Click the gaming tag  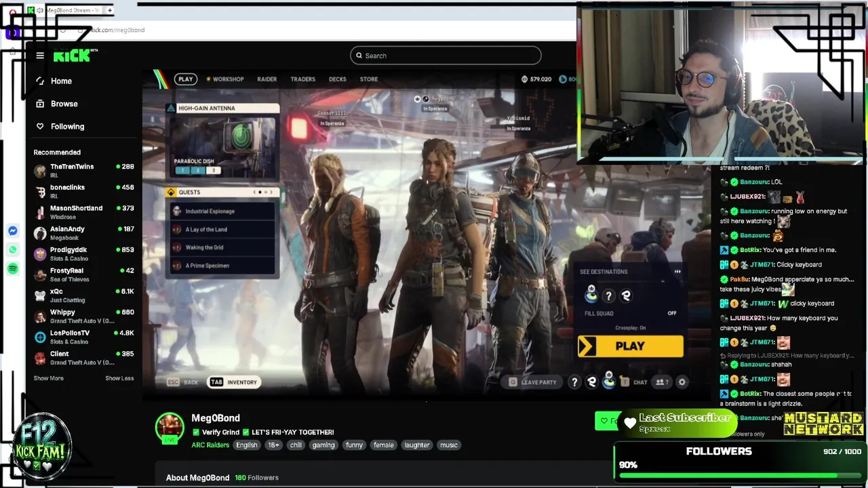click(323, 445)
